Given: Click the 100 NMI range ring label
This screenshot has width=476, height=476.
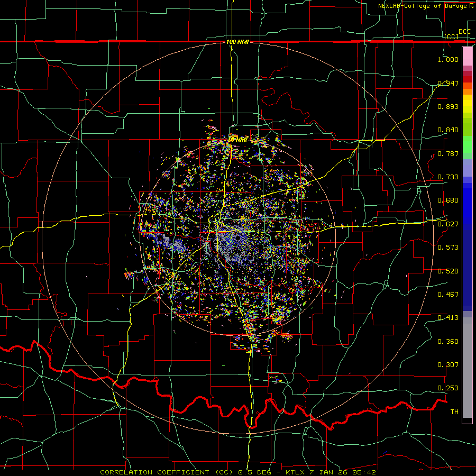Looking at the screenshot, I should click(x=237, y=42).
